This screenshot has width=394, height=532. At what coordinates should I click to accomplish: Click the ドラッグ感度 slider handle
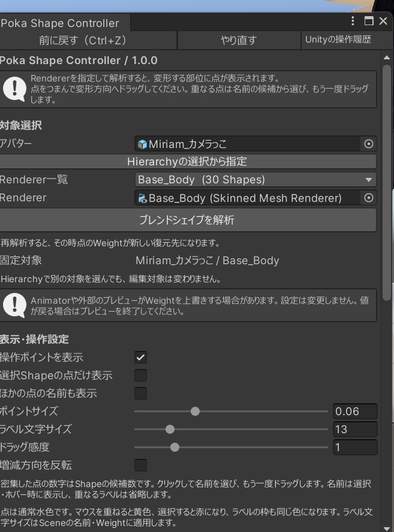(x=175, y=447)
